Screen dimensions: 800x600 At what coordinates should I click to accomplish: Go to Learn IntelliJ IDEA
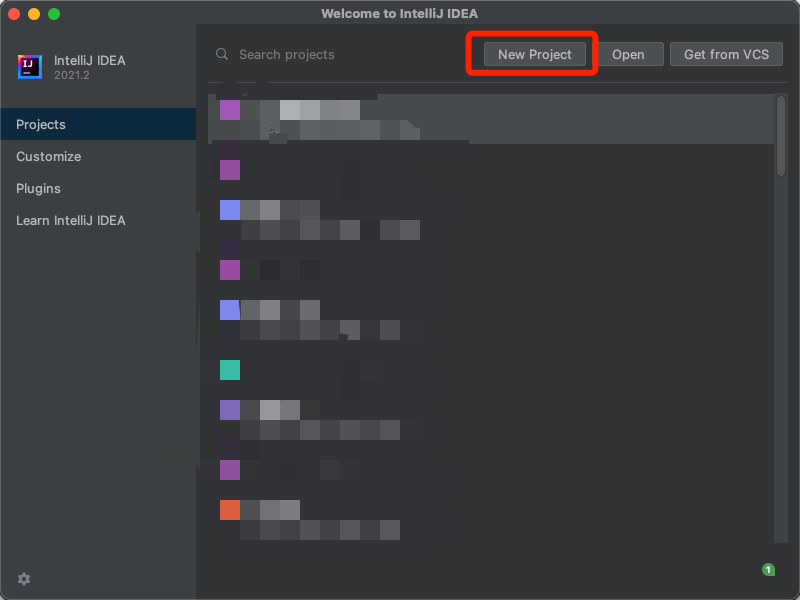[98, 220]
